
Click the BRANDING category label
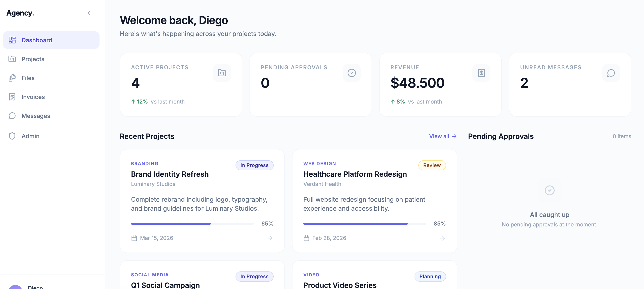145,163
